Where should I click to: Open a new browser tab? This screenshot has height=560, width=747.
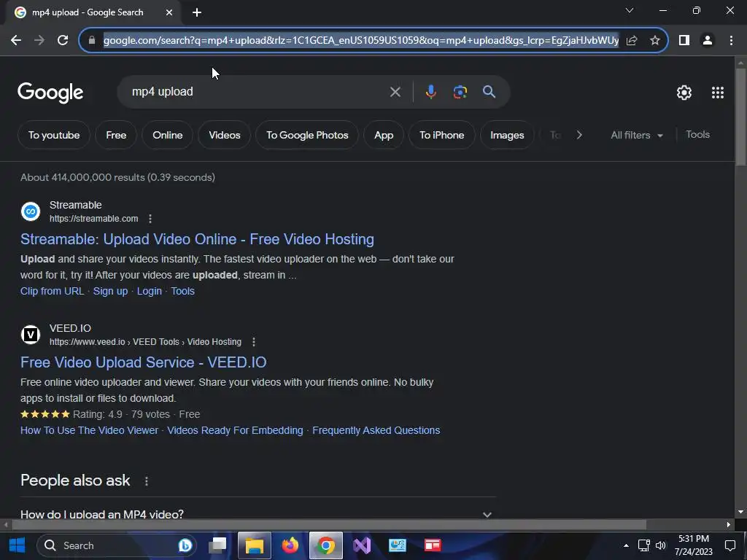[x=197, y=13]
